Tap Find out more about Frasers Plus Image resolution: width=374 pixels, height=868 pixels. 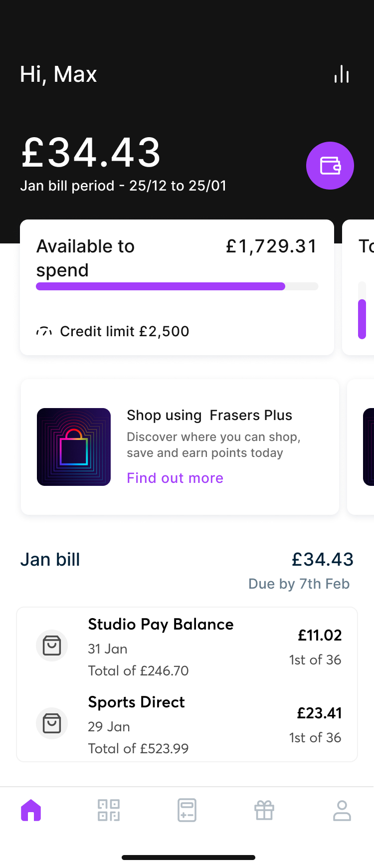pos(175,477)
